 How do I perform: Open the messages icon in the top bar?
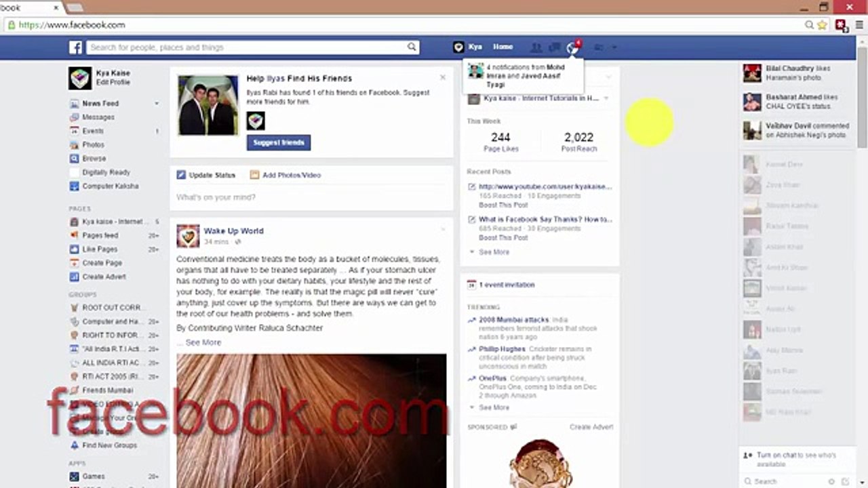click(x=555, y=47)
